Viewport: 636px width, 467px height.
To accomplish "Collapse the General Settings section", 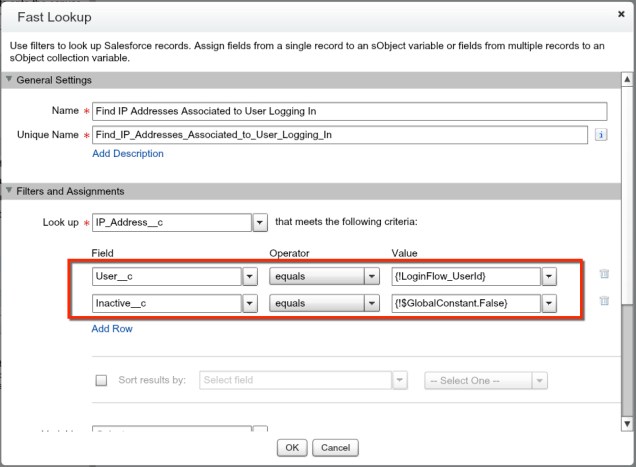I will [10, 80].
